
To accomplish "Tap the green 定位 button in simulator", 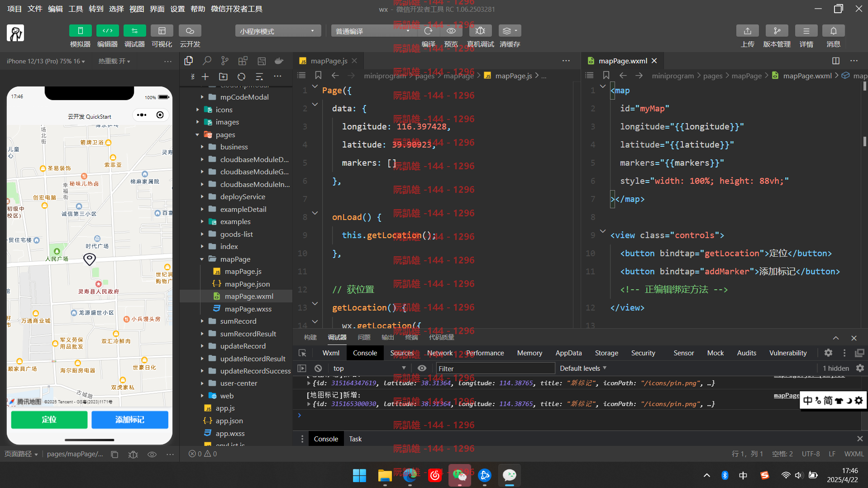I will (49, 420).
